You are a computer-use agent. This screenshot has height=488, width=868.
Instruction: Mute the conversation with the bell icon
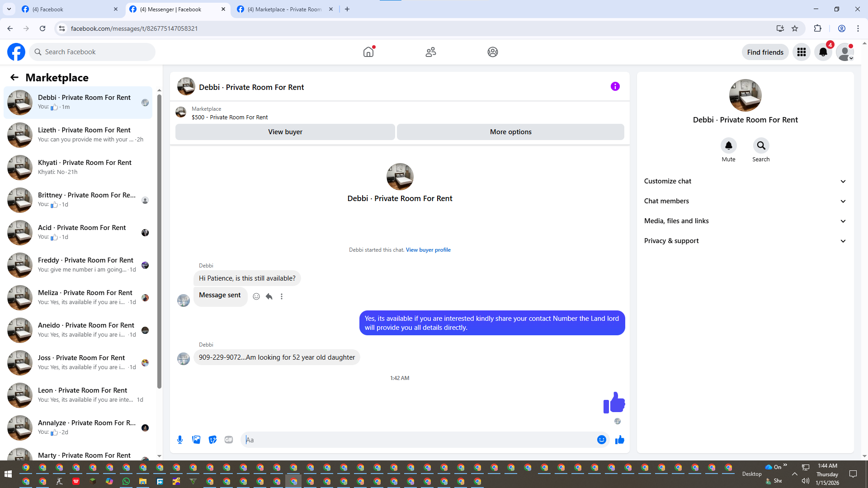(x=728, y=146)
